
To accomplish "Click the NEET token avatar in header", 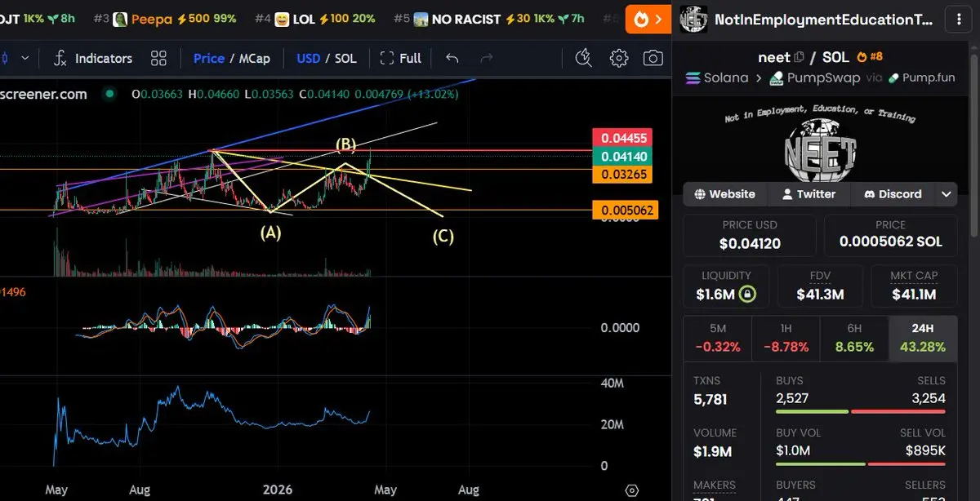I will click(x=693, y=19).
